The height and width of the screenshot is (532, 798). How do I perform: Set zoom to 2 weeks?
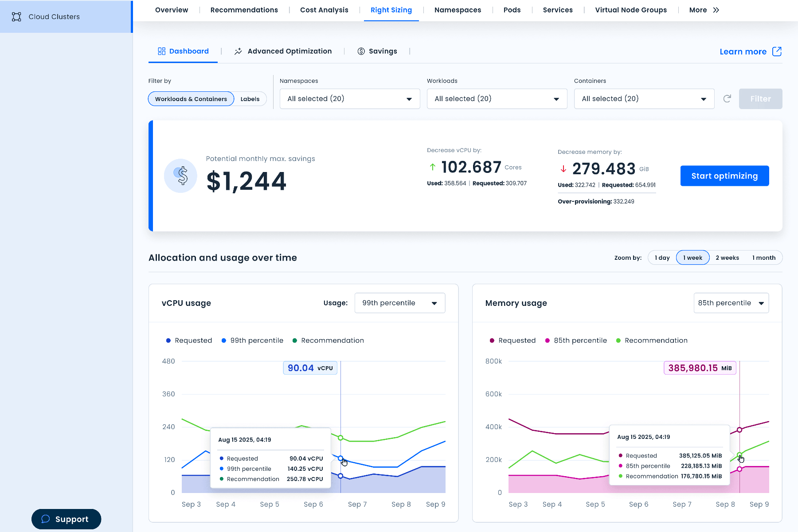(727, 258)
